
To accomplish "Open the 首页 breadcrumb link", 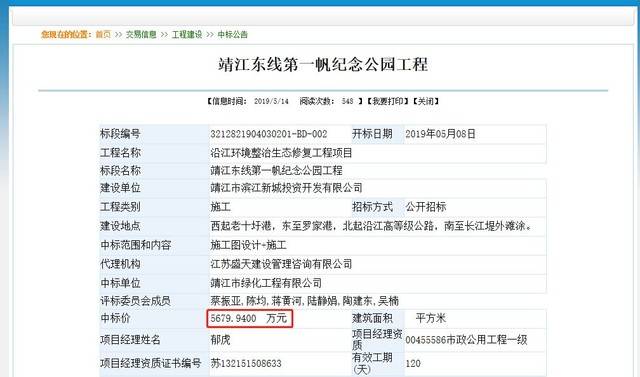I will coord(103,34).
